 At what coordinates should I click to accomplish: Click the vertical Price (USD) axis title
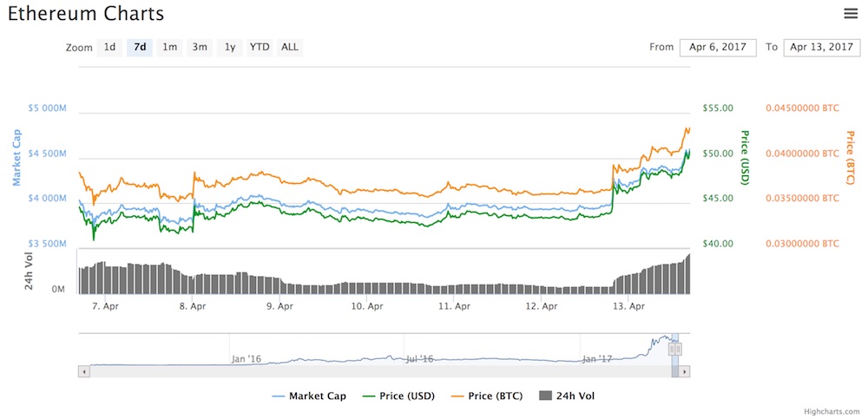tap(745, 157)
